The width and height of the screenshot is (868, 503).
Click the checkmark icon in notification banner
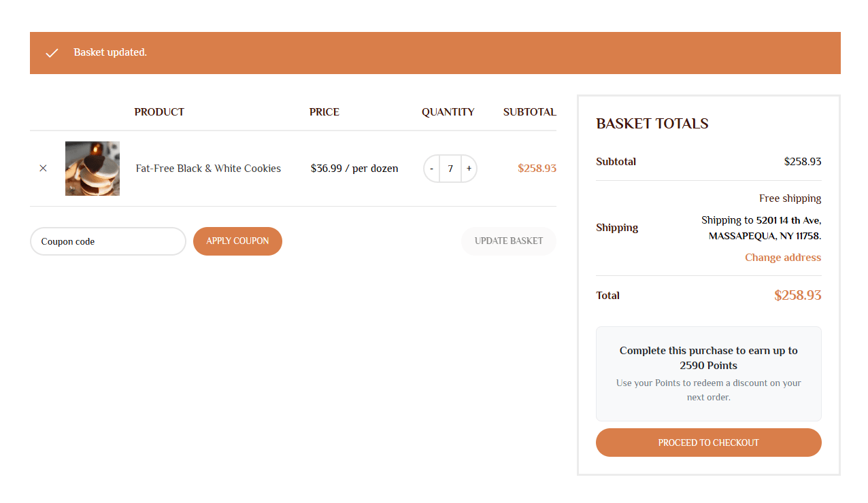(x=52, y=53)
